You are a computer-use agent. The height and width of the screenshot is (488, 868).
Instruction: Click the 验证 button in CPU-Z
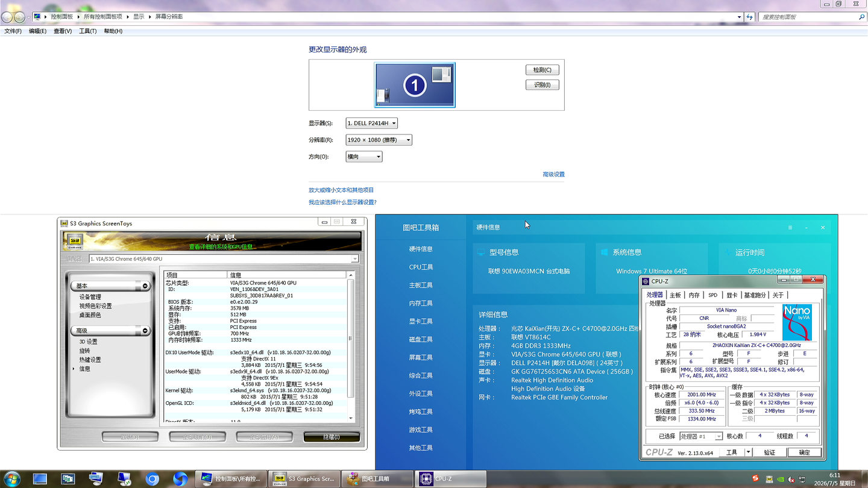770,452
